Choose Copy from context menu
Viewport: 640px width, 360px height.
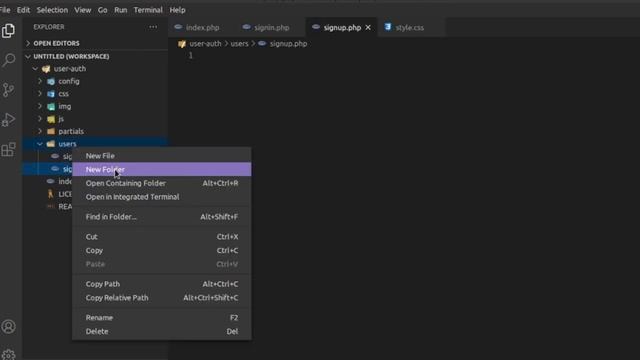(x=162, y=251)
